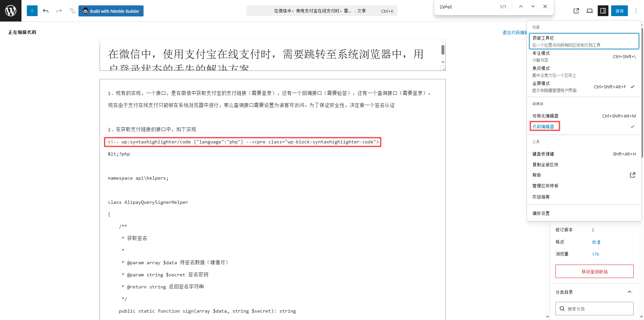Open 偏好设置 preferences
Screen dimensions: 644x320
click(x=584, y=213)
